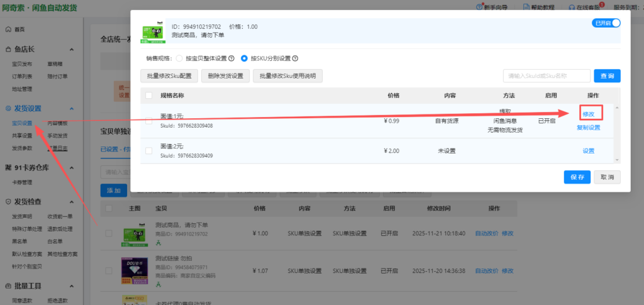Click the 复制设置 link
644x305 pixels.
point(588,128)
